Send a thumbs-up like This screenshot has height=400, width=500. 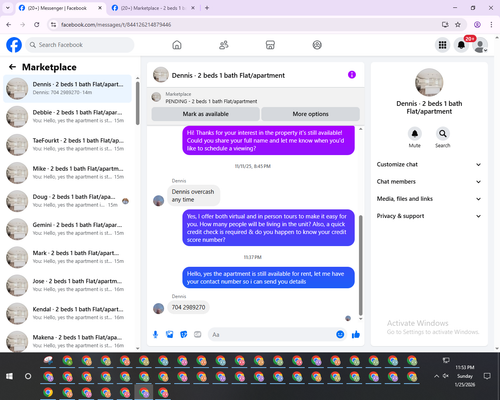(x=356, y=334)
